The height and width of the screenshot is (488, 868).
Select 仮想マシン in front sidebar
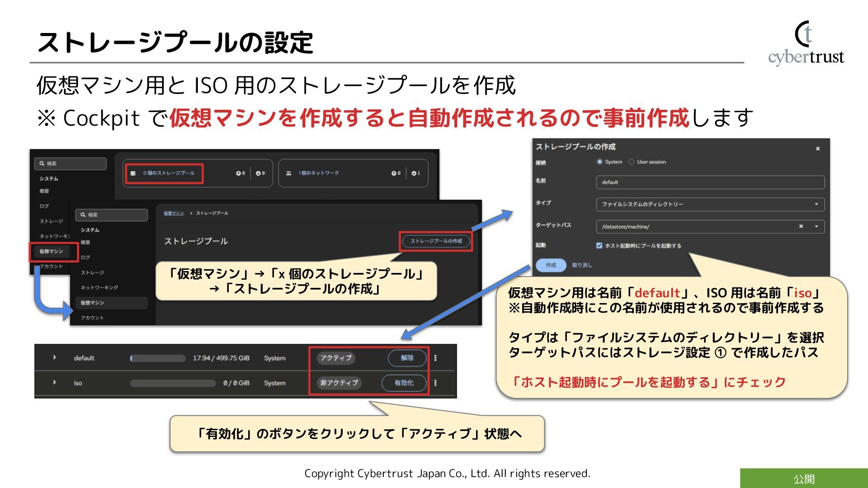pos(92,303)
